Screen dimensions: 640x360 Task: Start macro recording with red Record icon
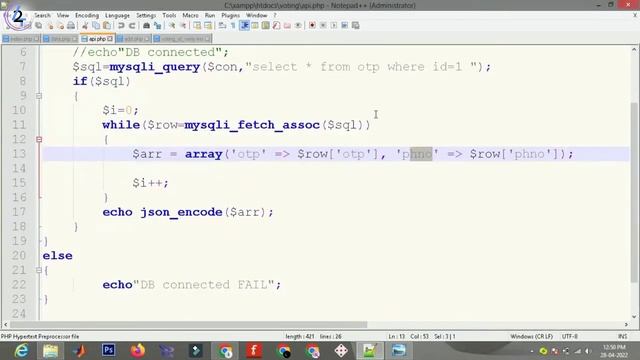tap(312, 26)
